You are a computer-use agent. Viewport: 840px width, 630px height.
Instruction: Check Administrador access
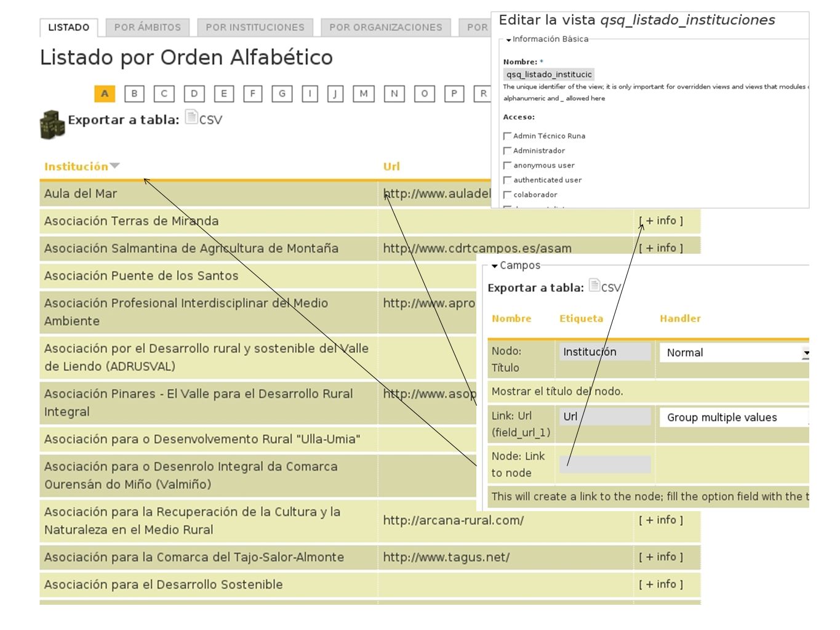(x=508, y=151)
